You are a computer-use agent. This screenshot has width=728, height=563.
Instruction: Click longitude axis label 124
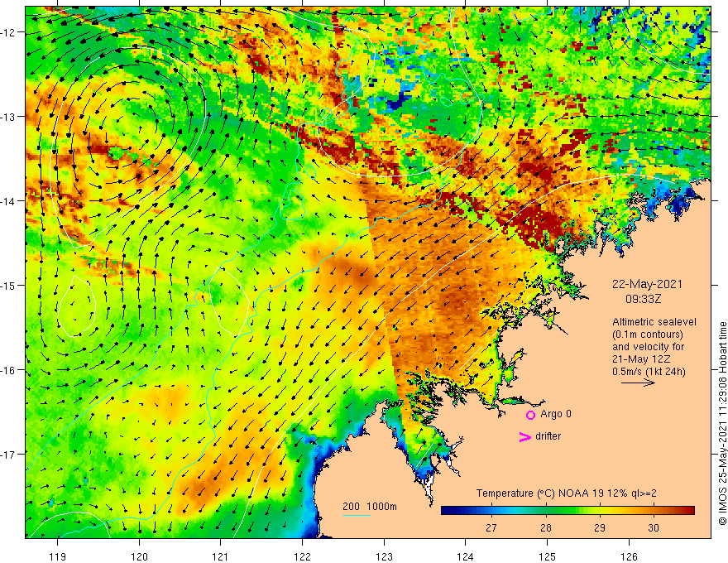click(465, 556)
